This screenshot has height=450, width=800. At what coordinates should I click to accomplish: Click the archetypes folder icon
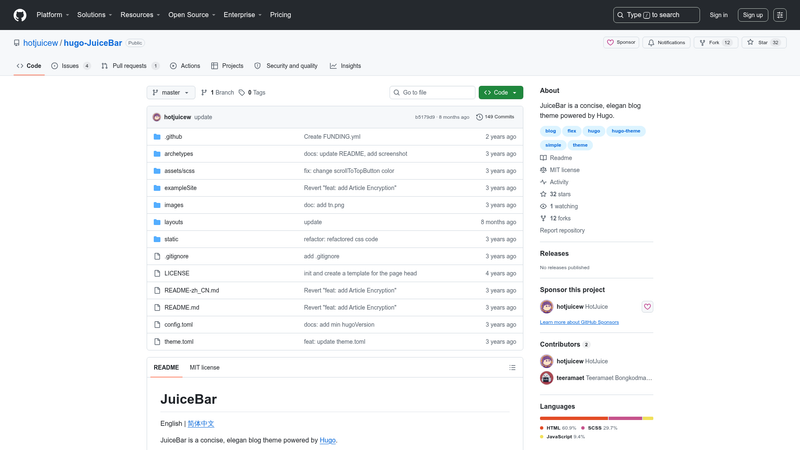(x=157, y=154)
